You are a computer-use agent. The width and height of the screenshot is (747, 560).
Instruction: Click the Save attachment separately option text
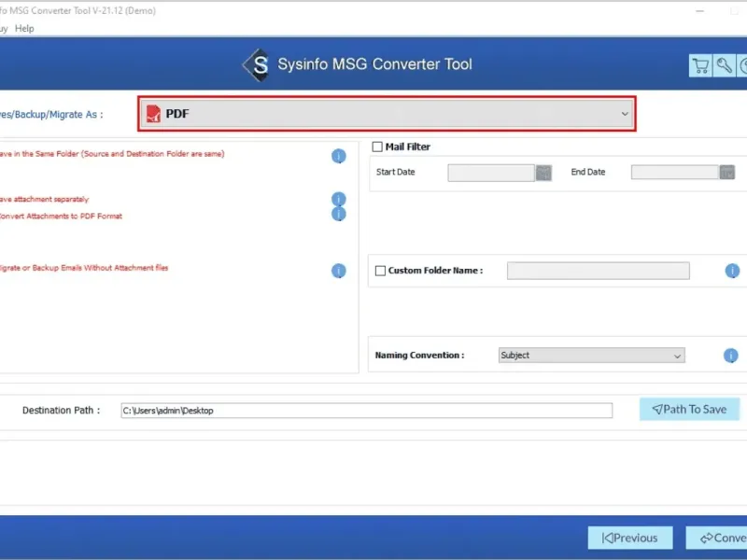coord(44,199)
